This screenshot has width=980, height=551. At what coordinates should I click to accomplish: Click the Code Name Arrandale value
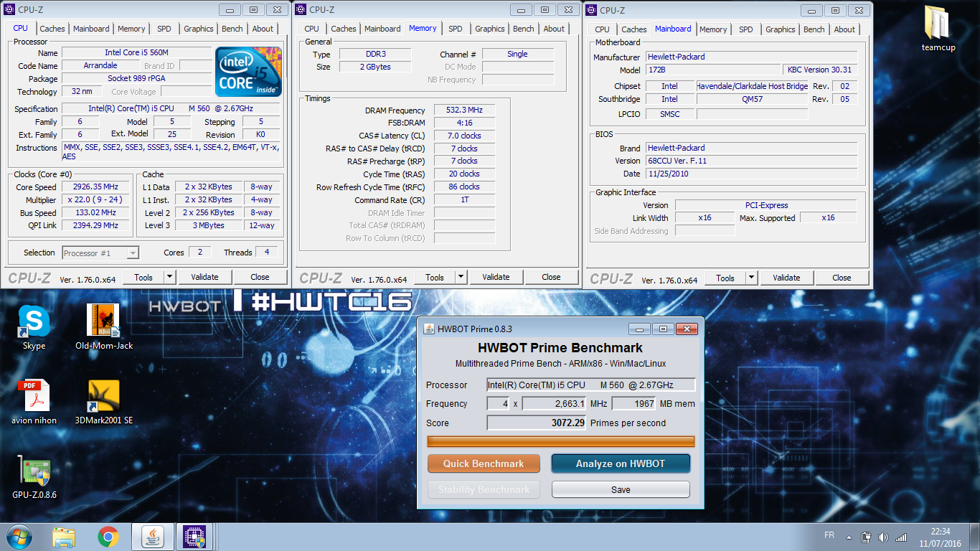click(x=100, y=65)
